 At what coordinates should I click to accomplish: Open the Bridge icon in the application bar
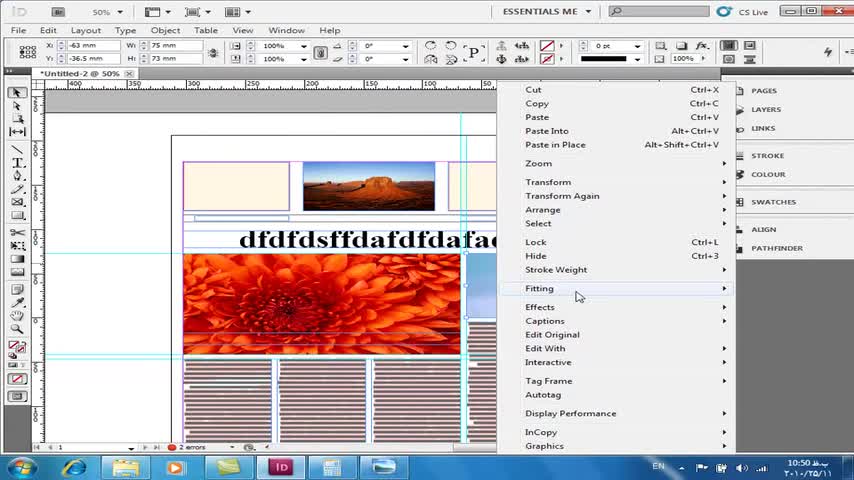coord(58,11)
